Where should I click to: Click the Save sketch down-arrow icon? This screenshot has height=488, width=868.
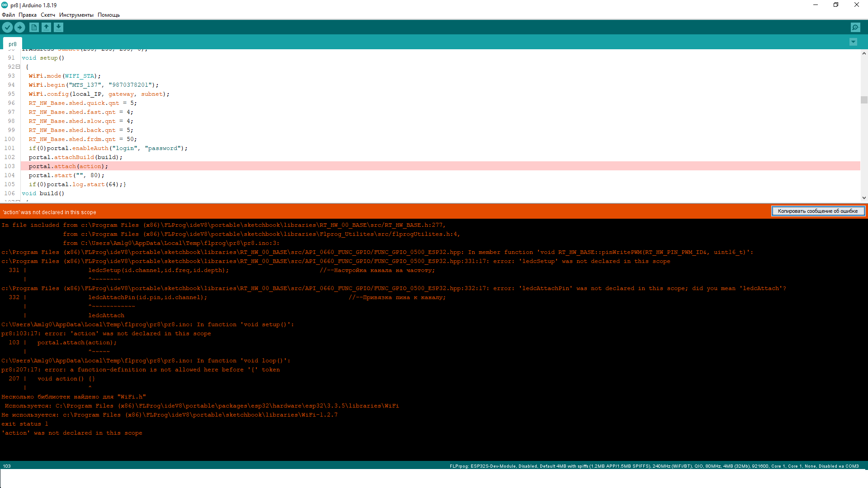58,27
